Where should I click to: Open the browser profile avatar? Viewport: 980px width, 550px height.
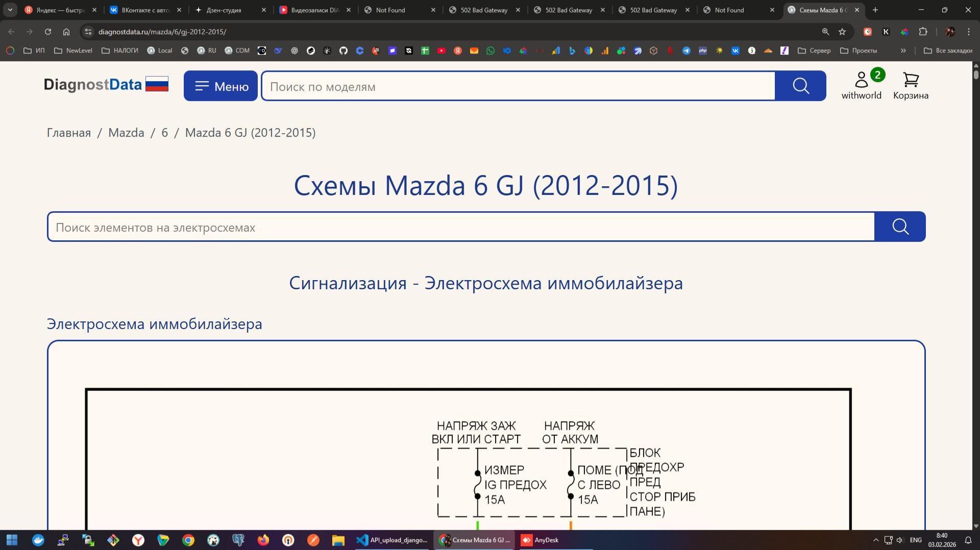point(950,32)
